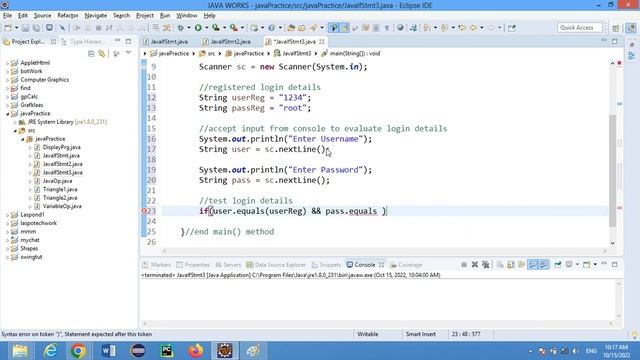Open Google Chrome from the taskbar

(x=78, y=351)
